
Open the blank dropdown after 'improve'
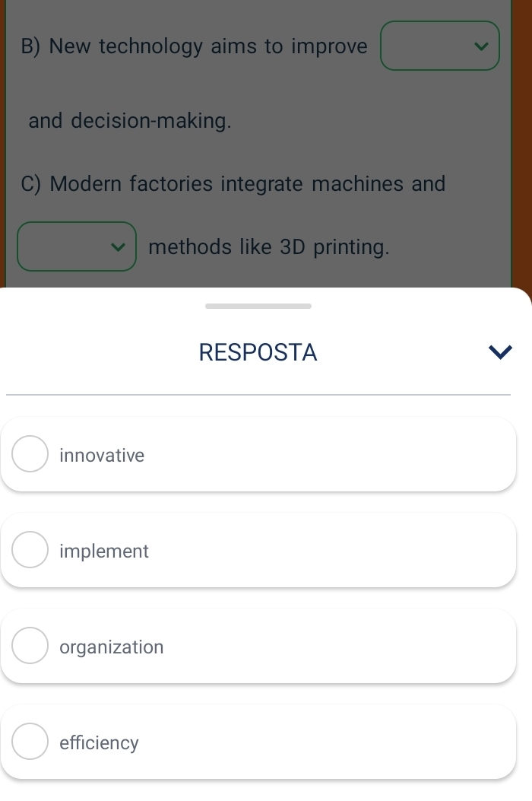[439, 46]
